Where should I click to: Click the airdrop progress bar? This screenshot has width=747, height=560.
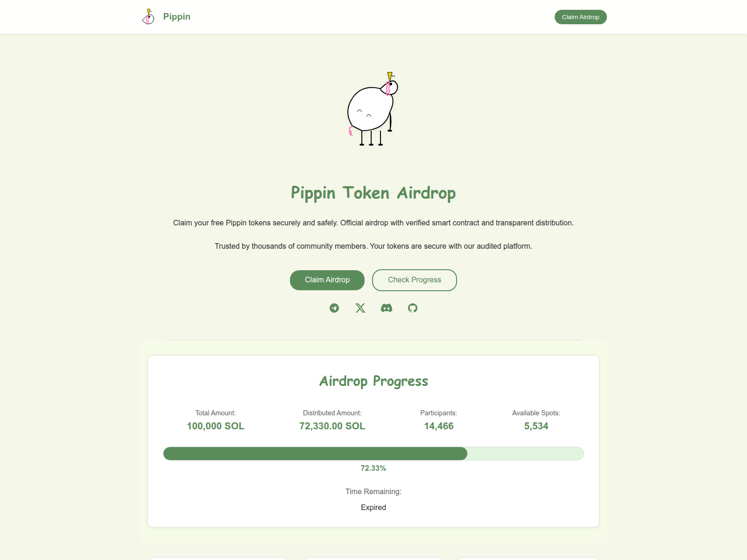click(x=373, y=453)
